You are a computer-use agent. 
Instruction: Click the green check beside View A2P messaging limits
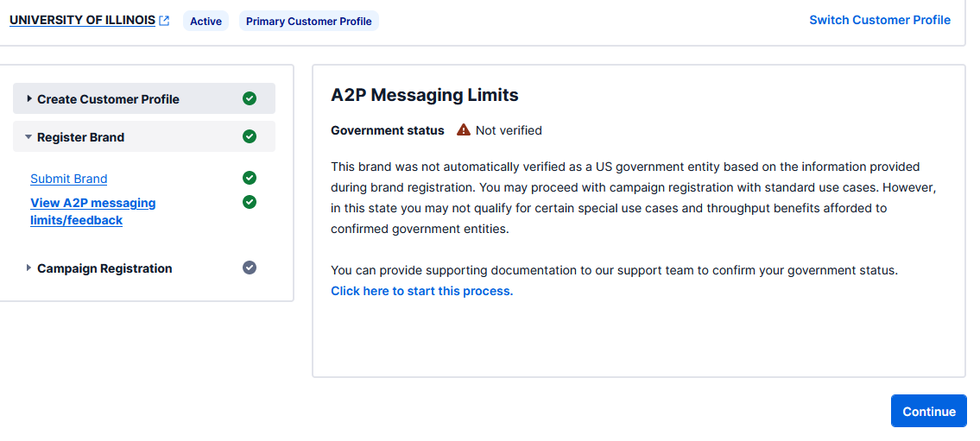tap(250, 202)
